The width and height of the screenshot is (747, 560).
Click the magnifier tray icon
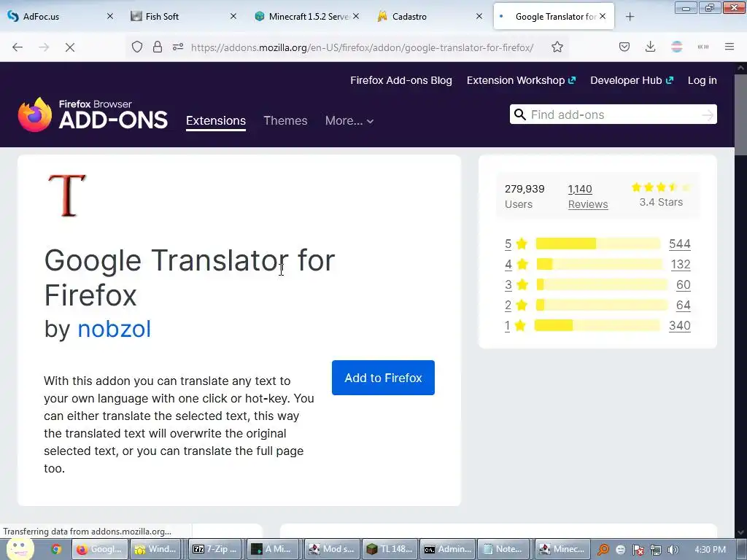click(603, 550)
